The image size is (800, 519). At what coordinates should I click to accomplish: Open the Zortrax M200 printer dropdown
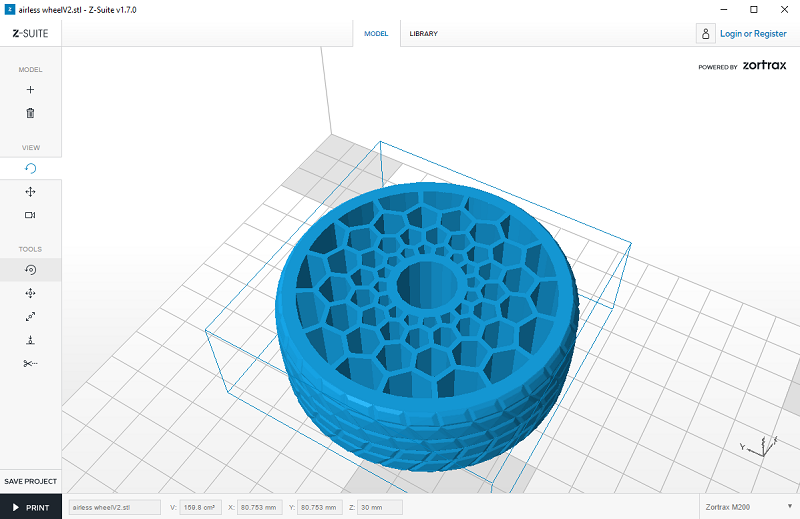pyautogui.click(x=748, y=507)
